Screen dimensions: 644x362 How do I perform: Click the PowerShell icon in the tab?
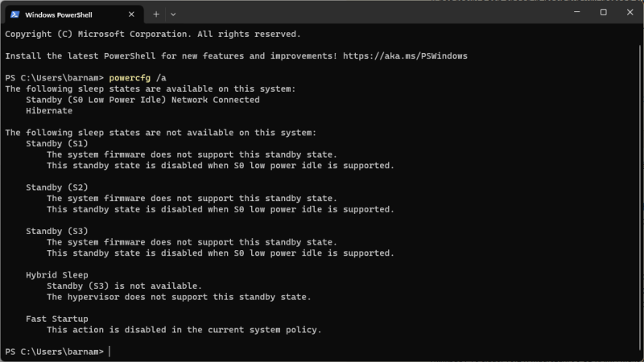[14, 14]
